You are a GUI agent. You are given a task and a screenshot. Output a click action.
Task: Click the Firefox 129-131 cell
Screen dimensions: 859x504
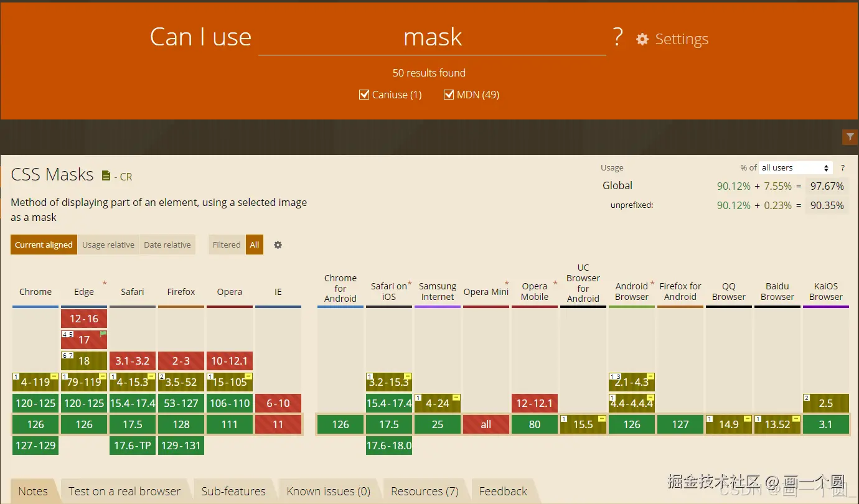181,446
